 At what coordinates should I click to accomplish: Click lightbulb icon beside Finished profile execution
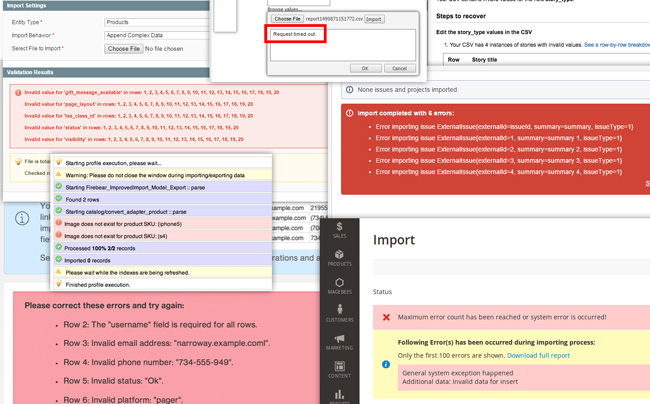coord(59,284)
